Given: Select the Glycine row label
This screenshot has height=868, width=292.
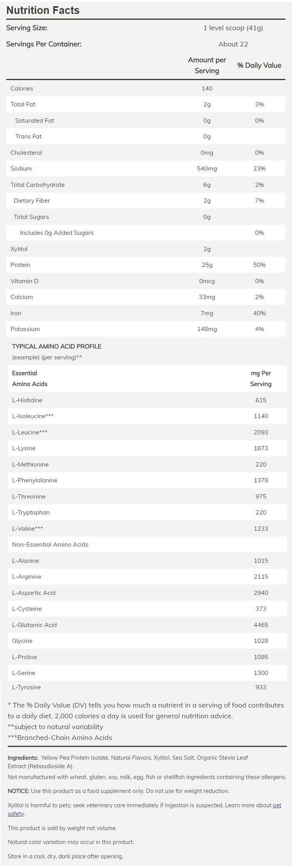Looking at the screenshot, I should tap(22, 641).
